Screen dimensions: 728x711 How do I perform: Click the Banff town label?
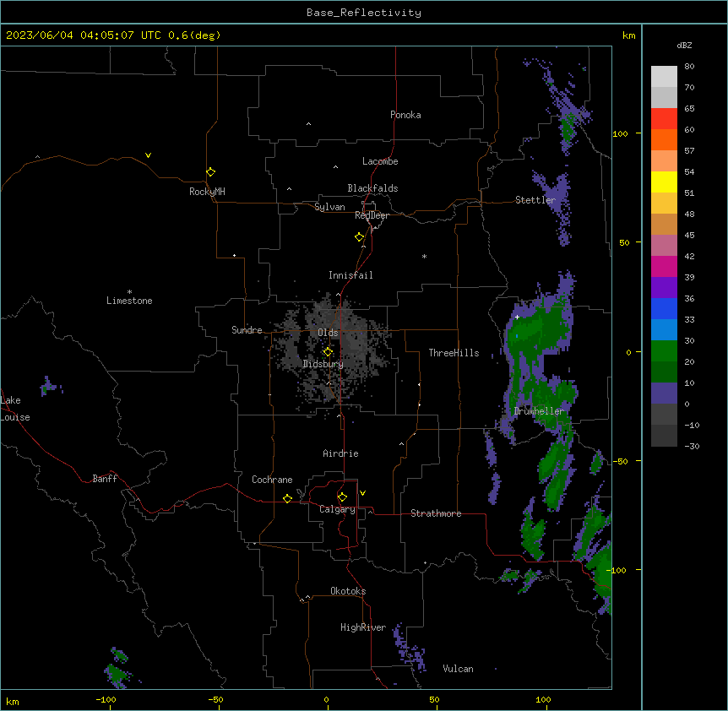pos(105,479)
